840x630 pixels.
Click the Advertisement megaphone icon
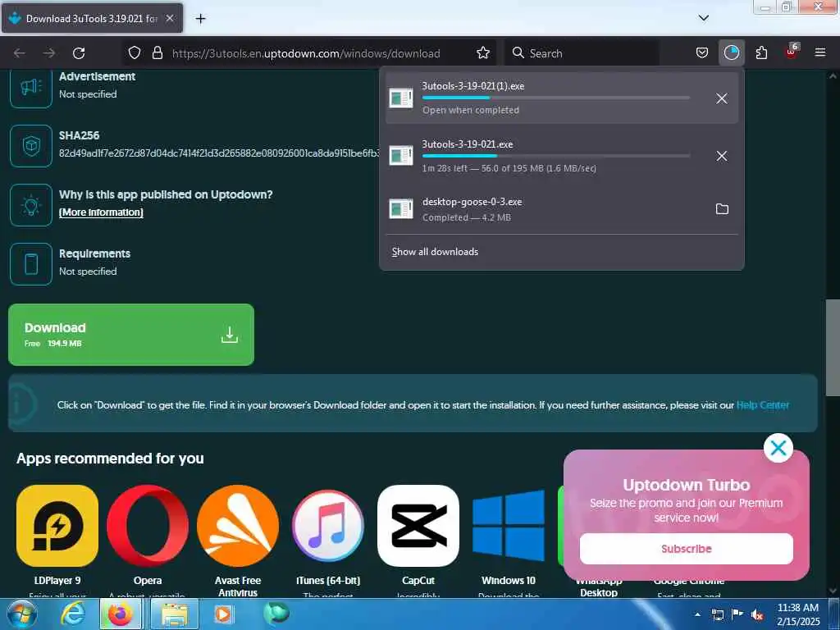click(x=31, y=87)
